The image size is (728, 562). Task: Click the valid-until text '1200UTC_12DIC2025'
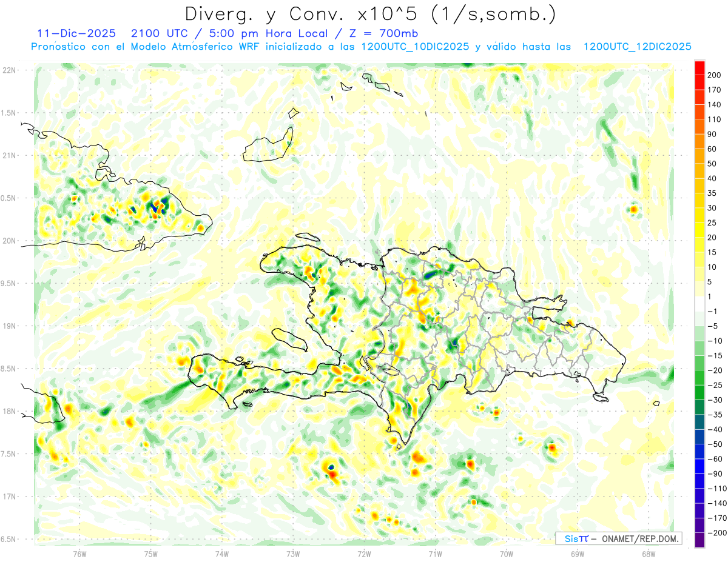[638, 47]
